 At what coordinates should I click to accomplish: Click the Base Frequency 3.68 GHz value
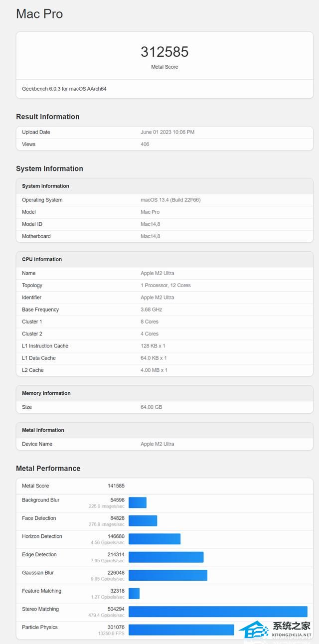pos(152,310)
